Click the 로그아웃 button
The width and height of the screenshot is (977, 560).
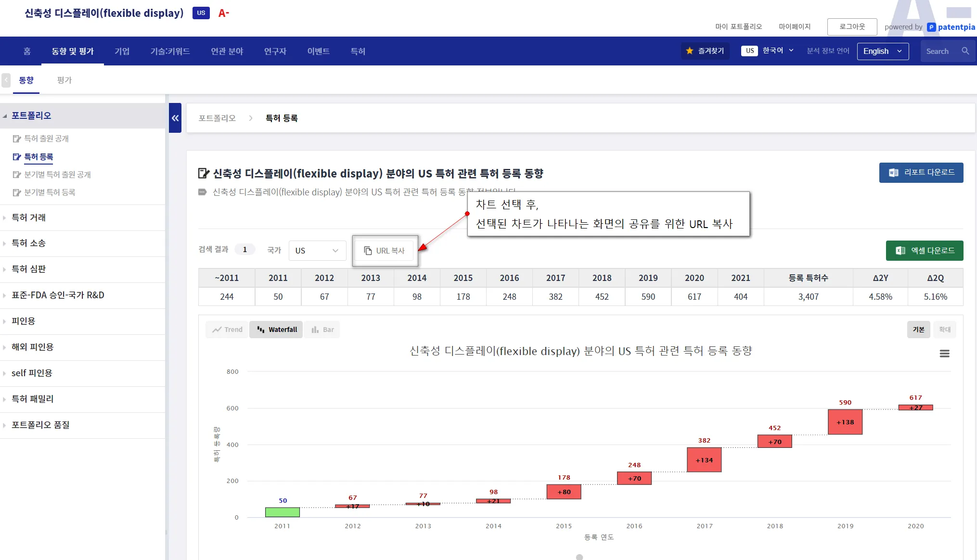tap(851, 26)
